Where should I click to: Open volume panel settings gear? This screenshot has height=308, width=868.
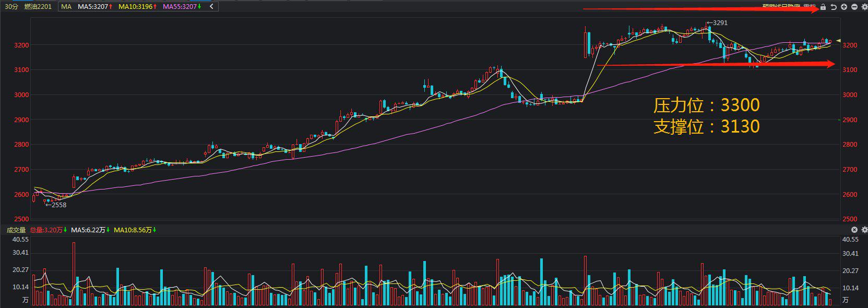click(x=864, y=230)
